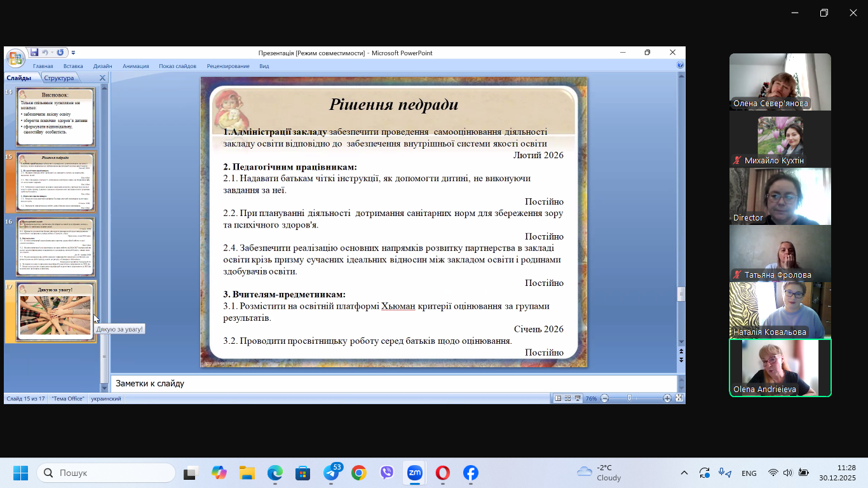Switch to Slide Sorter view

pos(567,398)
